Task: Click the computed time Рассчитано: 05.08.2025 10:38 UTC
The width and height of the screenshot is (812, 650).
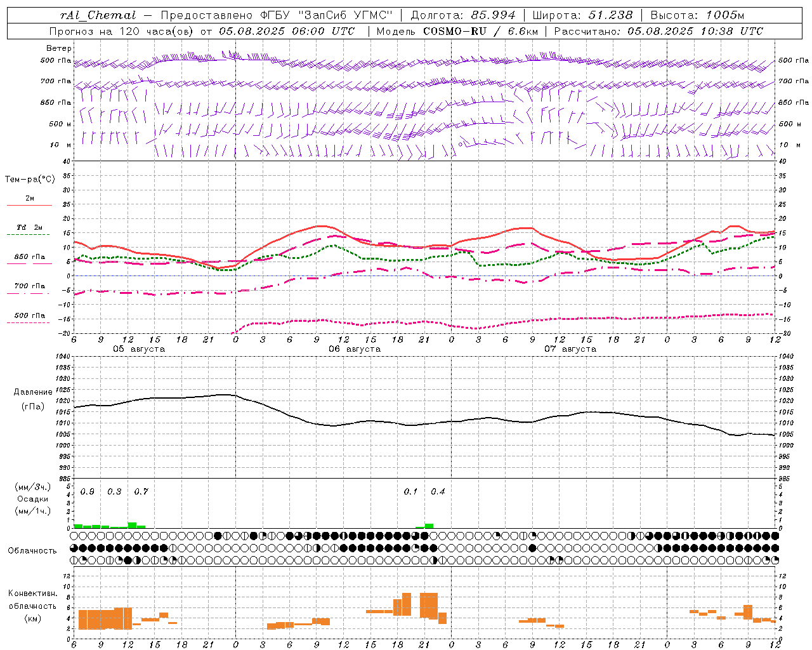Action: click(658, 31)
